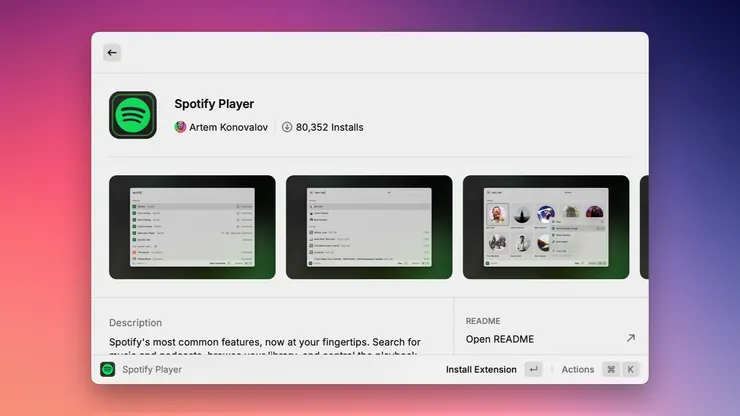Image resolution: width=740 pixels, height=416 pixels.
Task: Select the 80,352 Installs text
Action: tap(329, 127)
